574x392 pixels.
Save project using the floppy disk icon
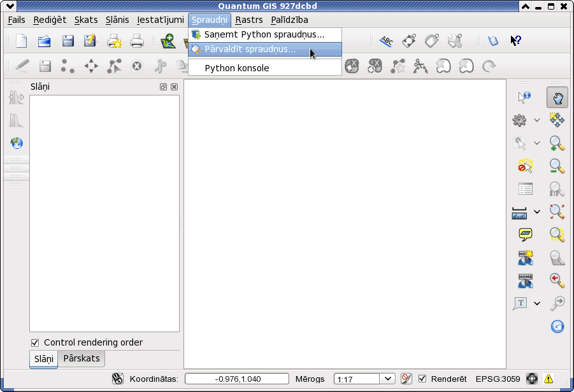point(68,41)
